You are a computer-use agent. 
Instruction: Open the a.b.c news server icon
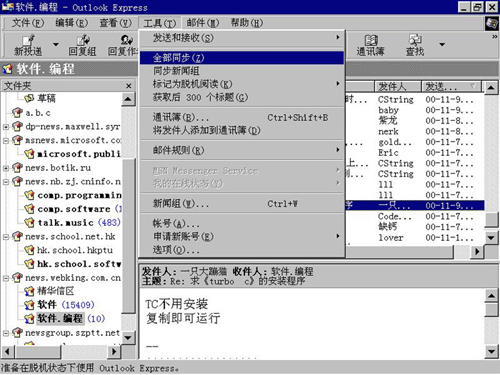(x=17, y=113)
